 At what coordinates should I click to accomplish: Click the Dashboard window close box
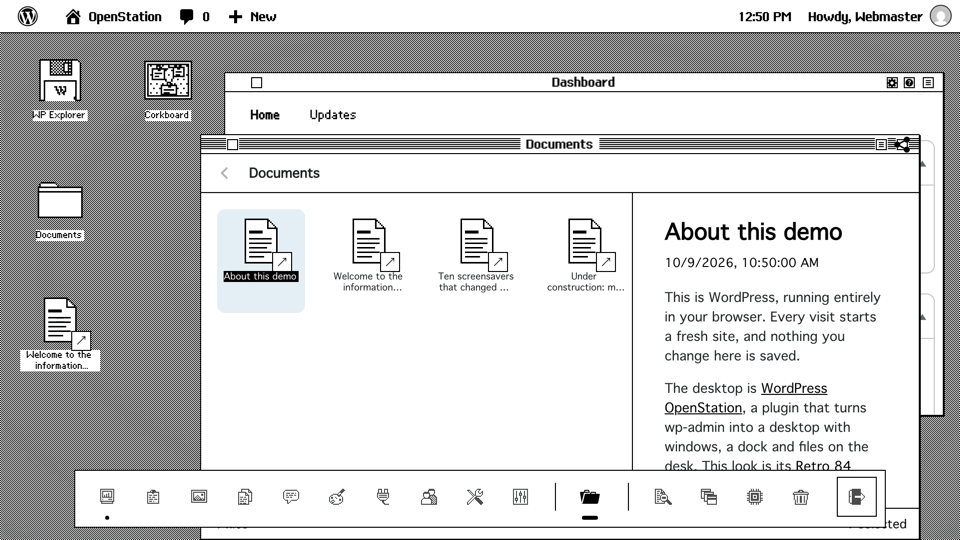click(x=257, y=83)
